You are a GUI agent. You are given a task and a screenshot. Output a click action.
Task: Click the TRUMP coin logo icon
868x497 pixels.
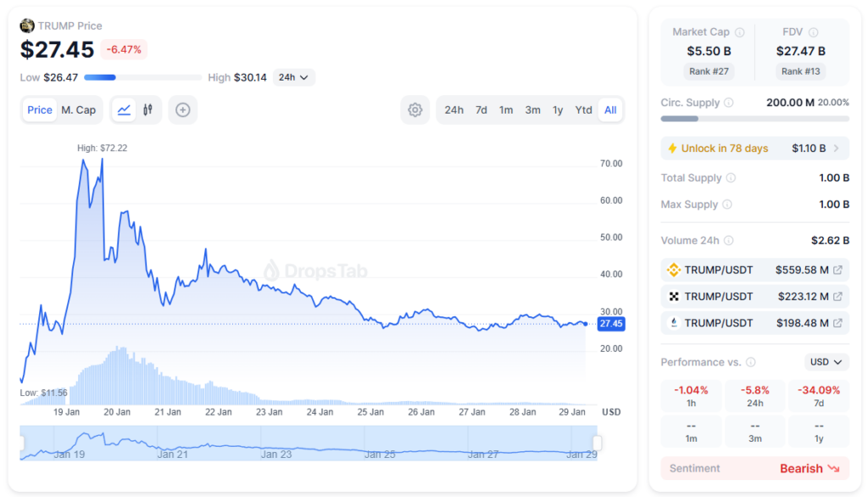click(x=27, y=25)
